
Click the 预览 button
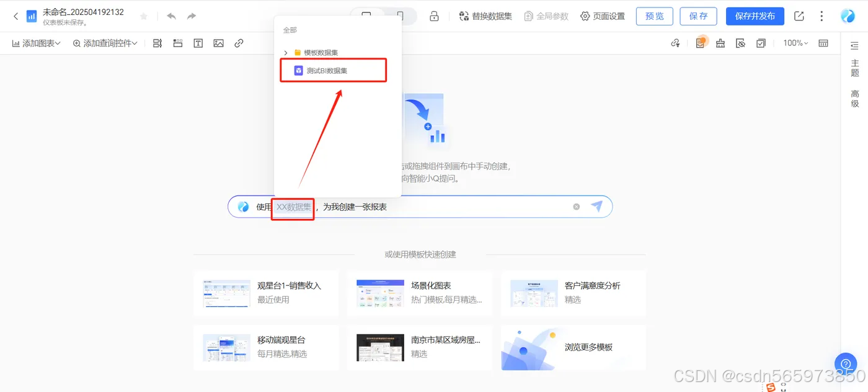654,16
